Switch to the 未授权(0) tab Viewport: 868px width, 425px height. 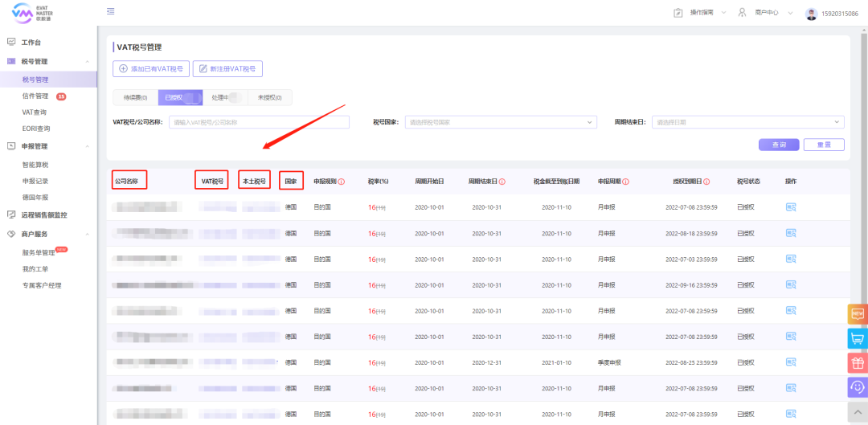point(269,97)
